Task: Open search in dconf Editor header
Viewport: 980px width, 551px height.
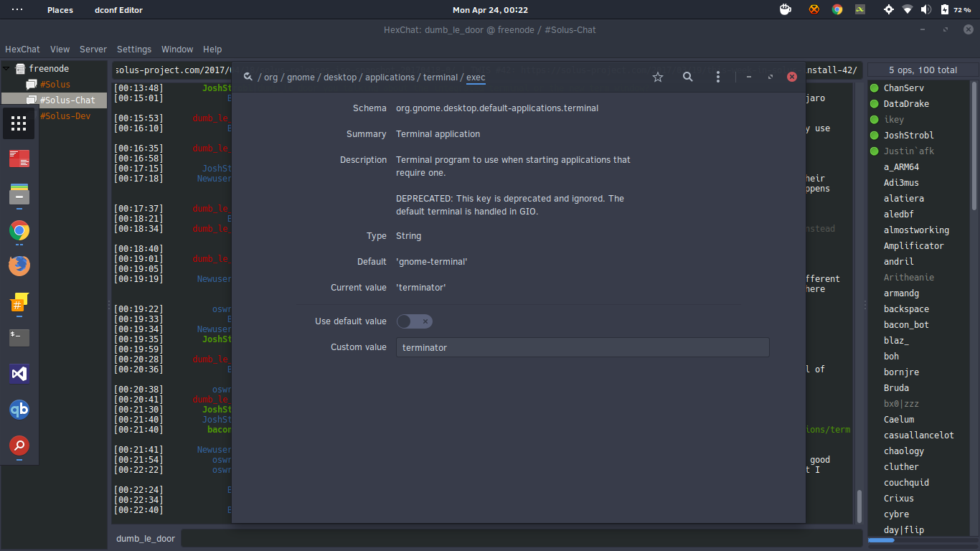Action: click(x=688, y=77)
